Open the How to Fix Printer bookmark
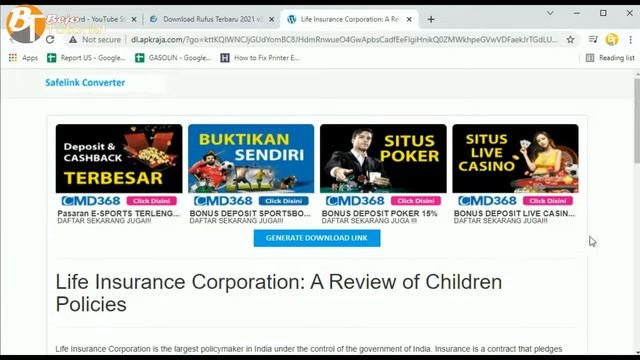This screenshot has width=640, height=360. pos(260,58)
